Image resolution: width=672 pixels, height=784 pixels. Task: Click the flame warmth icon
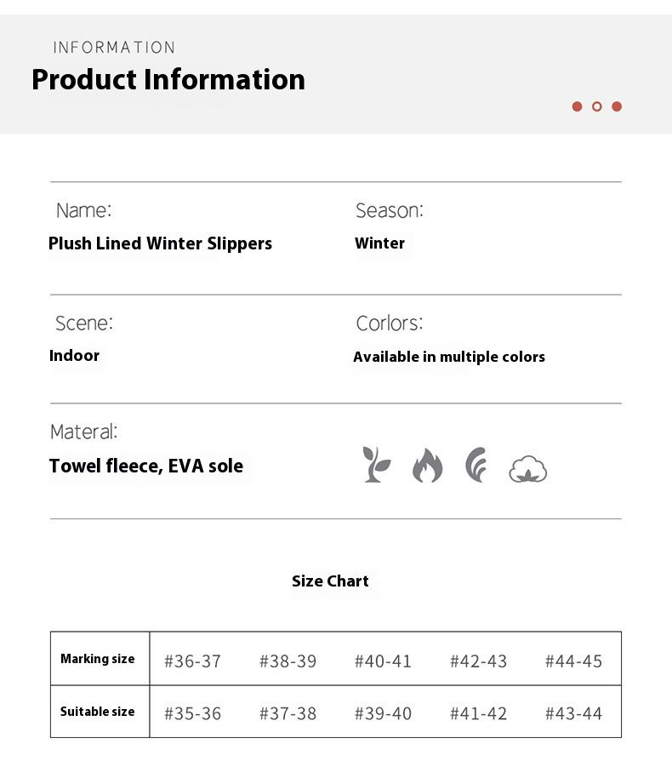coord(427,466)
